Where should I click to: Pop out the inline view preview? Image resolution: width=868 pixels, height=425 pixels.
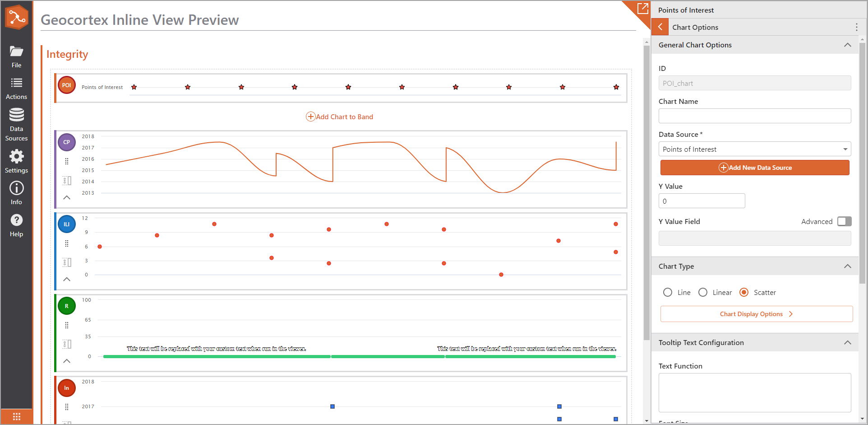[x=642, y=8]
